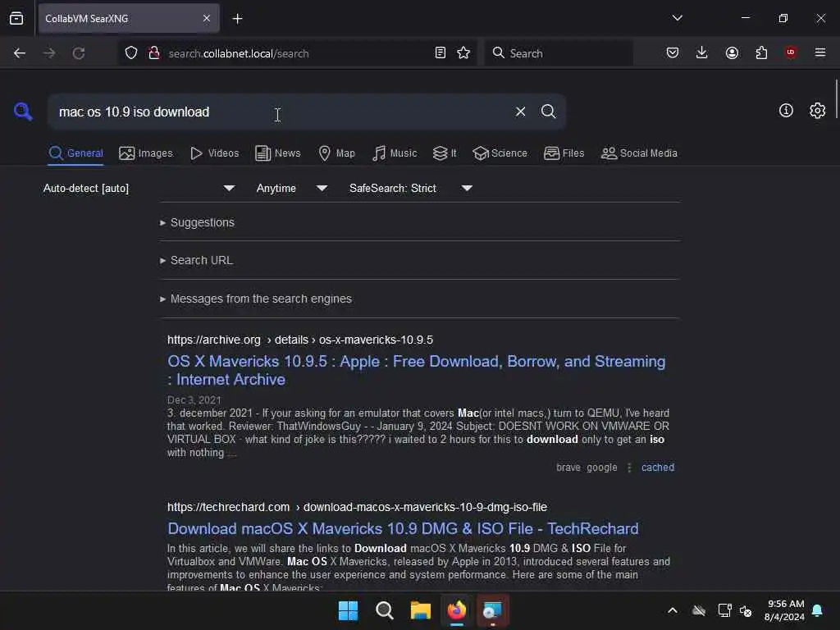Open SearXNG preferences gear

click(x=818, y=111)
